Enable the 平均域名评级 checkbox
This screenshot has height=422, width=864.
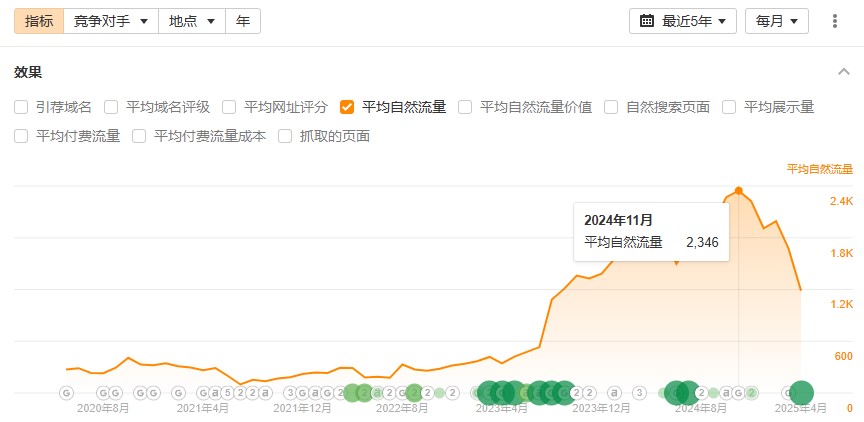[111, 107]
